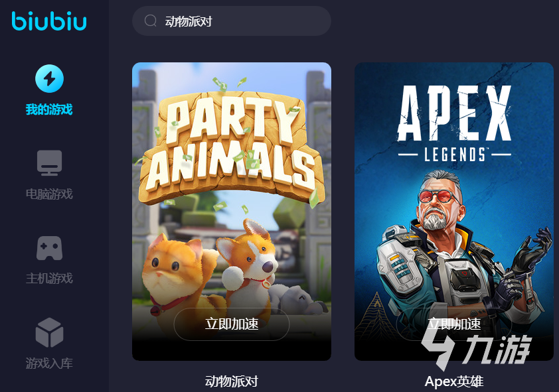
Task: Select the lightning bolt My Games icon
Action: click(50, 78)
